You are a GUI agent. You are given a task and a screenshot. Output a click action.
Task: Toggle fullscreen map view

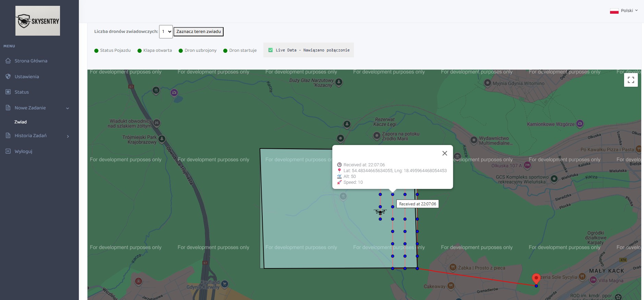pos(631,80)
